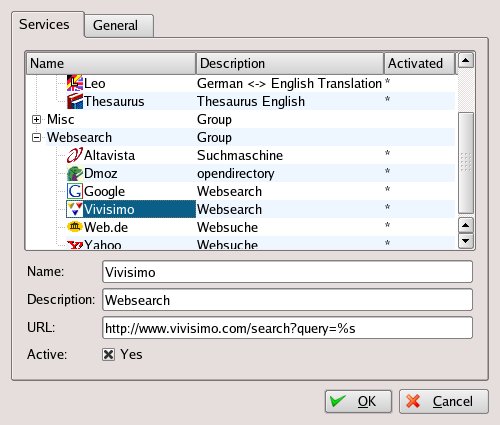500x425 pixels.
Task: Click the Web.de icon
Action: (x=75, y=227)
